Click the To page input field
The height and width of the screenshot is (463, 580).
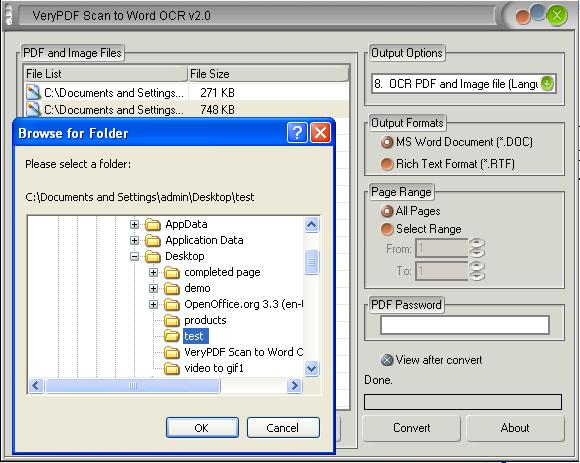tap(442, 271)
